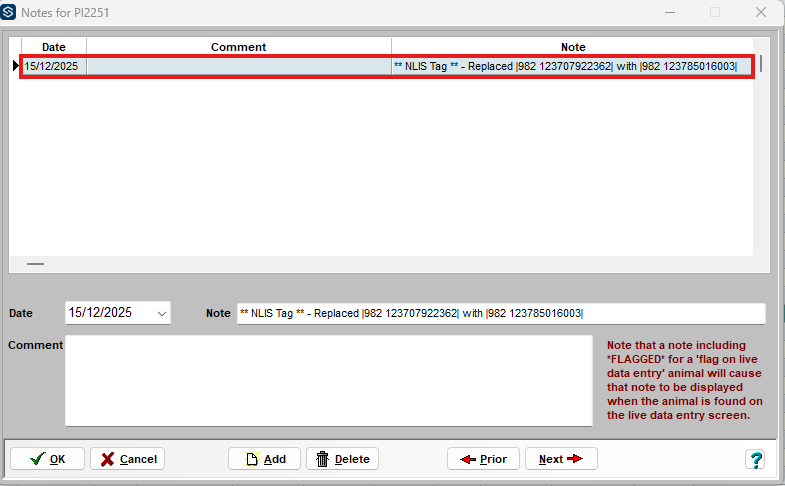
Task: Expand the Date dropdown calendar
Action: pos(162,313)
